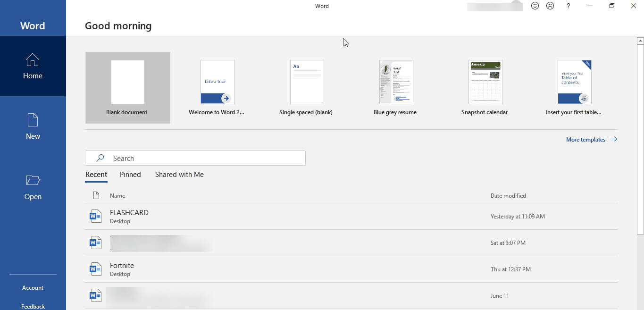Open the Welcome to Word tour template
Image resolution: width=644 pixels, height=310 pixels.
[217, 88]
